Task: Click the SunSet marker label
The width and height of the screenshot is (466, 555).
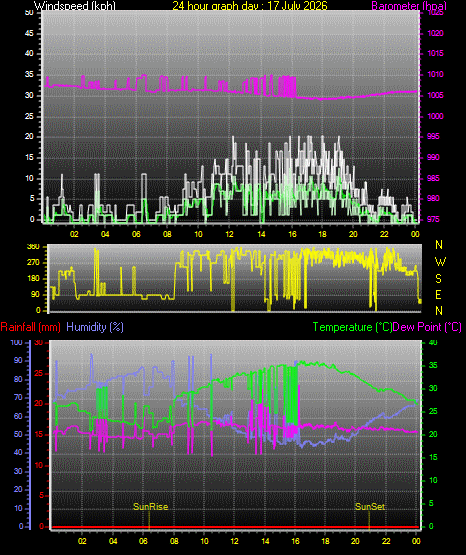Action: 370,507
